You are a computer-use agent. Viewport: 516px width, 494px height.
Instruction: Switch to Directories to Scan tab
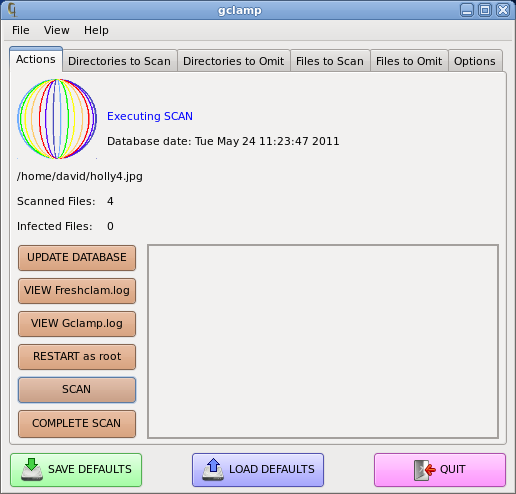(x=119, y=61)
